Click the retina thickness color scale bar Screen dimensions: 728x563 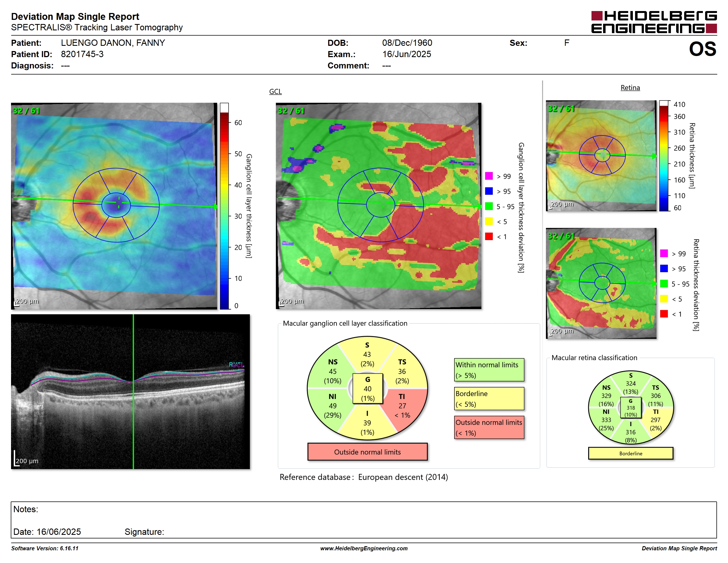(x=664, y=156)
